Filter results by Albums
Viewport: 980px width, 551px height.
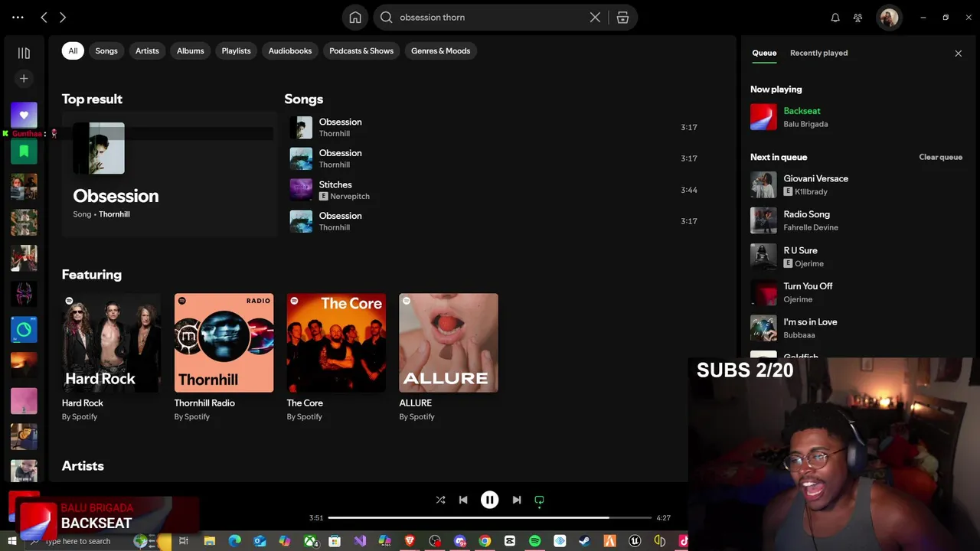191,51
